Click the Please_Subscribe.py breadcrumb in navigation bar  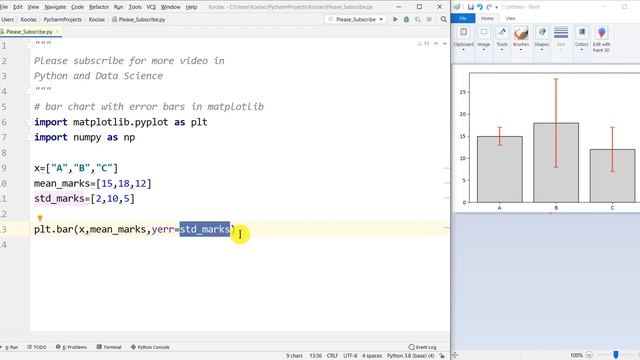click(139, 19)
